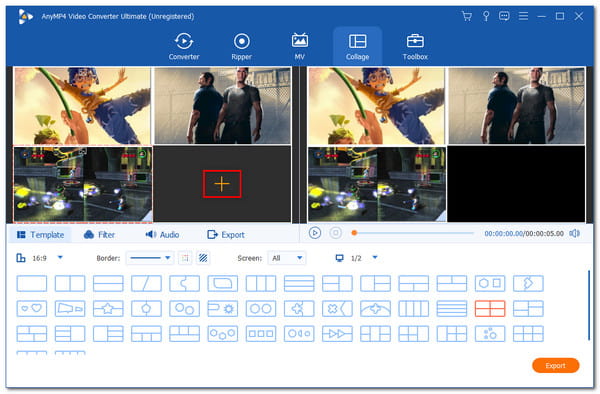
Task: Click the template list vertical scrollbar
Action: [589, 305]
